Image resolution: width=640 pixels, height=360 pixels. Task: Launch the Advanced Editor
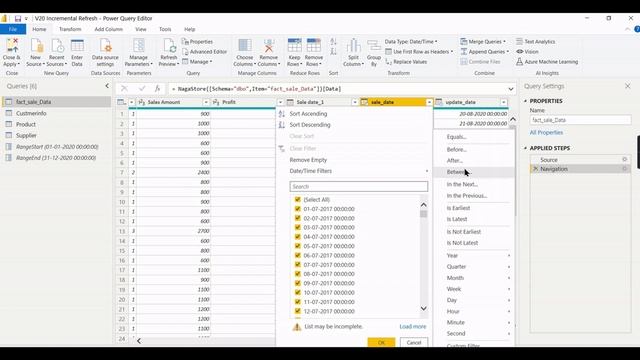204,52
